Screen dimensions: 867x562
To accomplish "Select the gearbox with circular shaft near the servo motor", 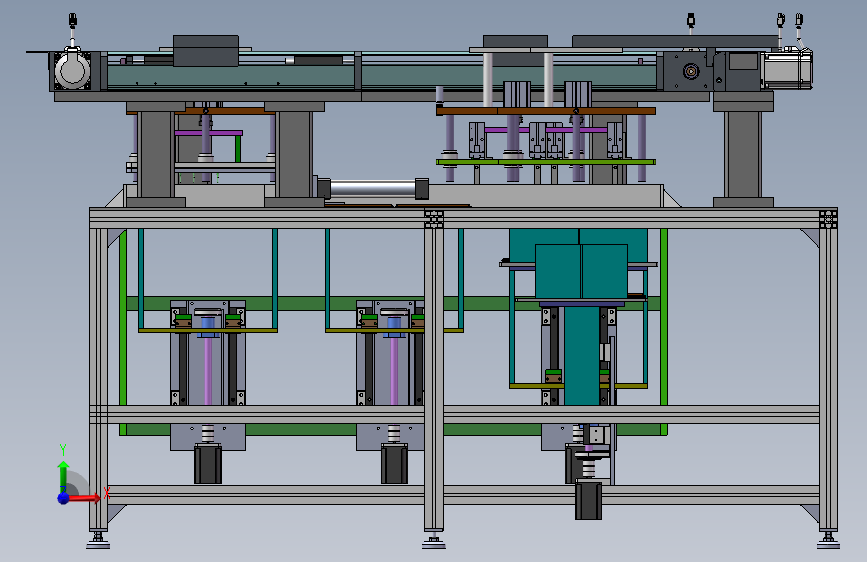I will (x=687, y=71).
